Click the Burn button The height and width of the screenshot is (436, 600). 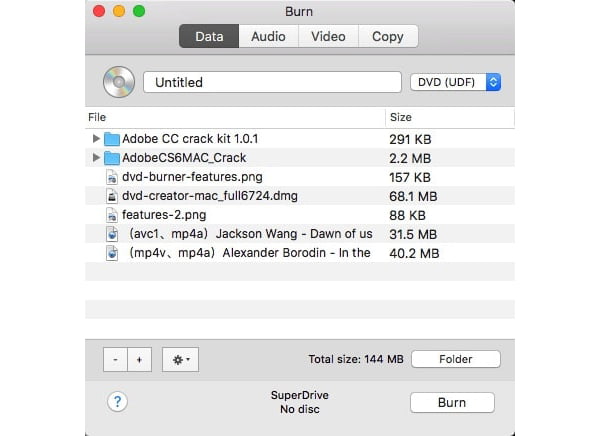(452, 402)
